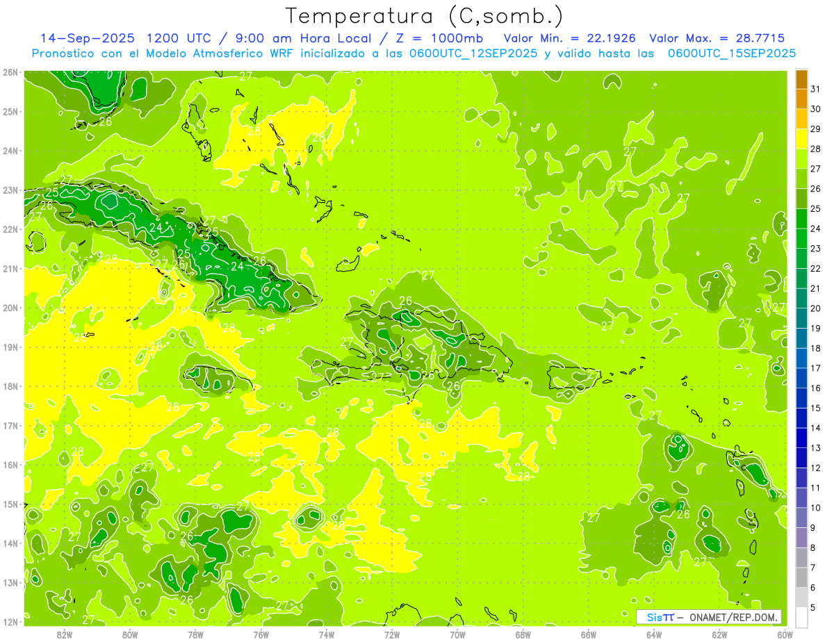Click the '18' value in color legend
This screenshot has width=834, height=644.
[816, 348]
